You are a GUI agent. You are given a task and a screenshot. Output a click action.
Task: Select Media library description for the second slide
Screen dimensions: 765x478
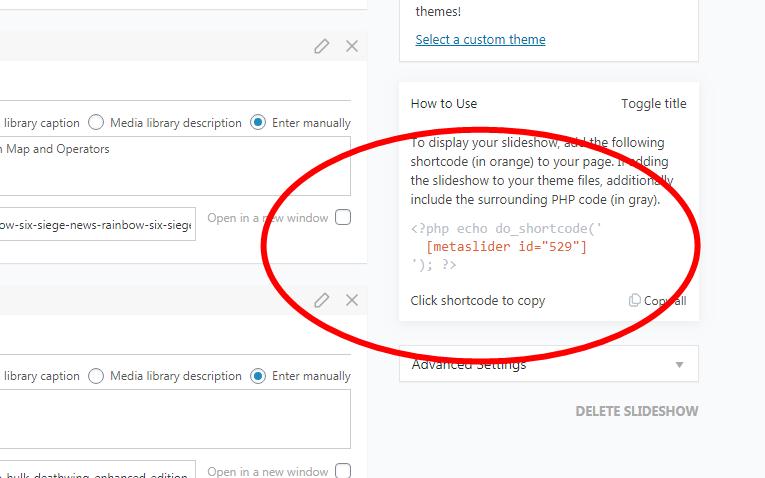point(97,376)
